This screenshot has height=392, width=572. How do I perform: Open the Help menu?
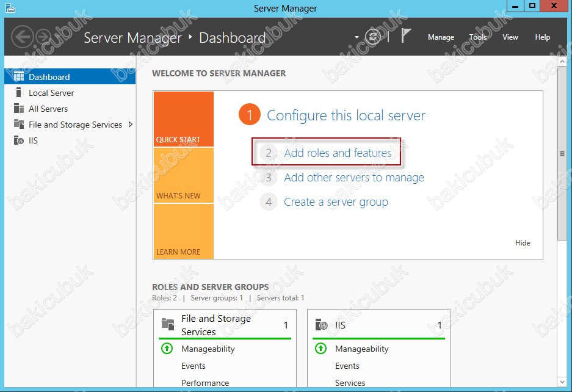click(543, 37)
